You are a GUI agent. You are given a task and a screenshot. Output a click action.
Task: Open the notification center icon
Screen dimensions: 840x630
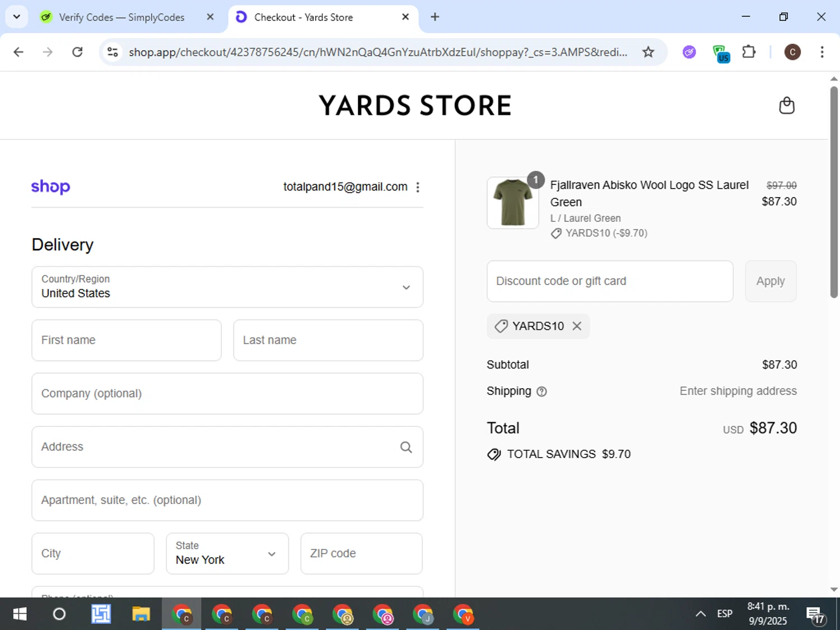[815, 615]
